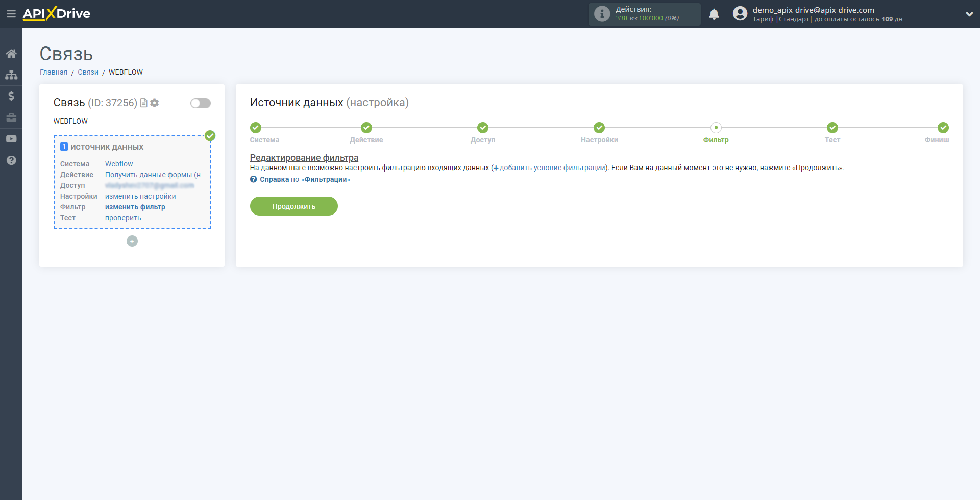
Task: Open the Webflow system link
Action: (119, 164)
